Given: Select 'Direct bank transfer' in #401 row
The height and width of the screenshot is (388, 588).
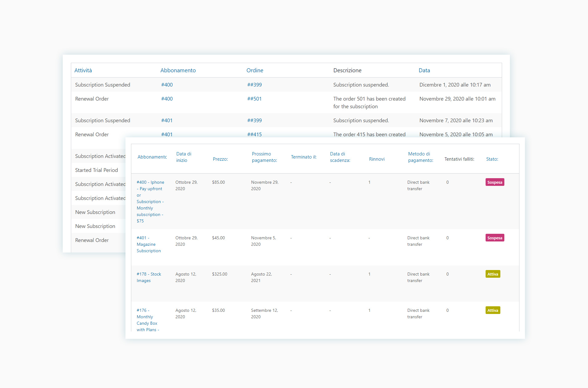Looking at the screenshot, I should 419,241.
